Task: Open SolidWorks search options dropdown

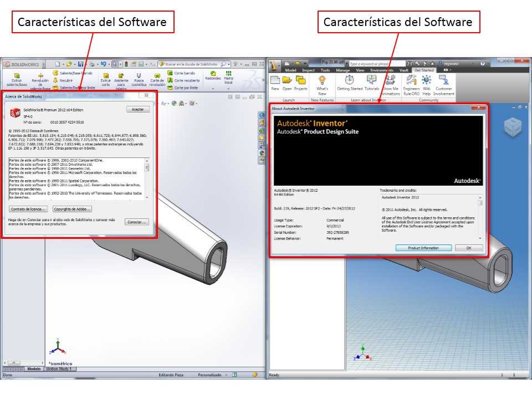Action: pyautogui.click(x=229, y=64)
